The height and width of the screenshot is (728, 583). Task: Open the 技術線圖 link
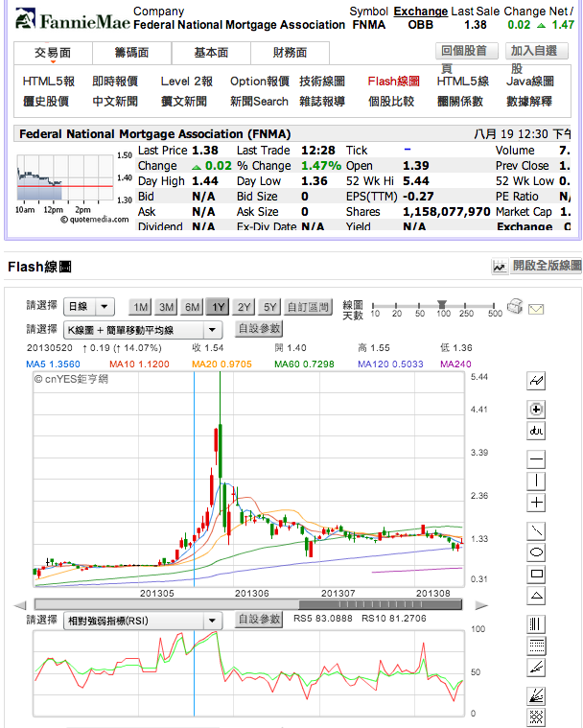click(x=322, y=82)
